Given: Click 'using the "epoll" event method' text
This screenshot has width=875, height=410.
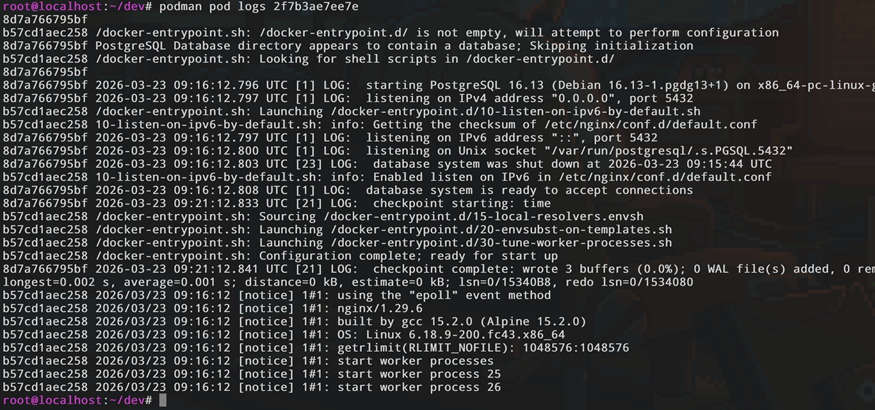Looking at the screenshot, I should [444, 295].
